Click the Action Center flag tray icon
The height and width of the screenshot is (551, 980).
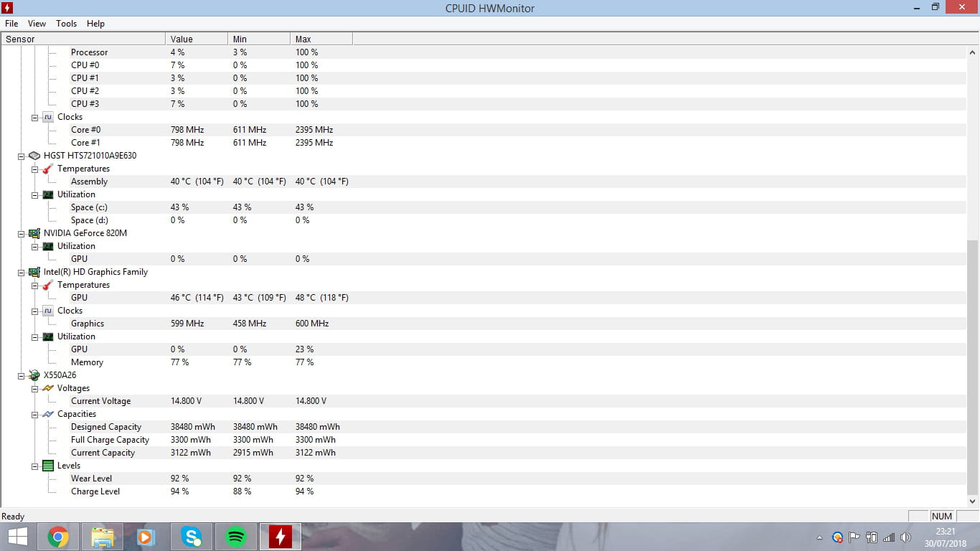(x=854, y=537)
